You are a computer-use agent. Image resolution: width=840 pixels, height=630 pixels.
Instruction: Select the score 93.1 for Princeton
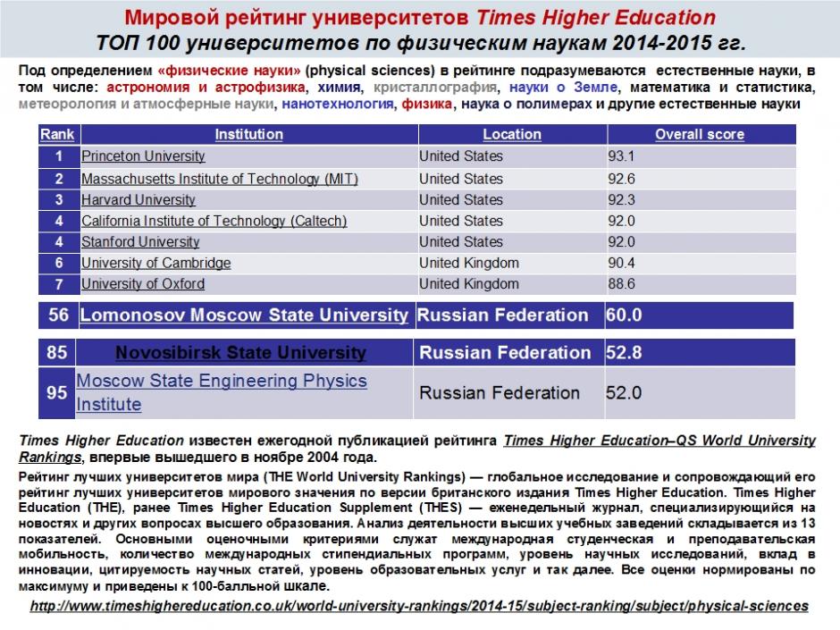(621, 156)
